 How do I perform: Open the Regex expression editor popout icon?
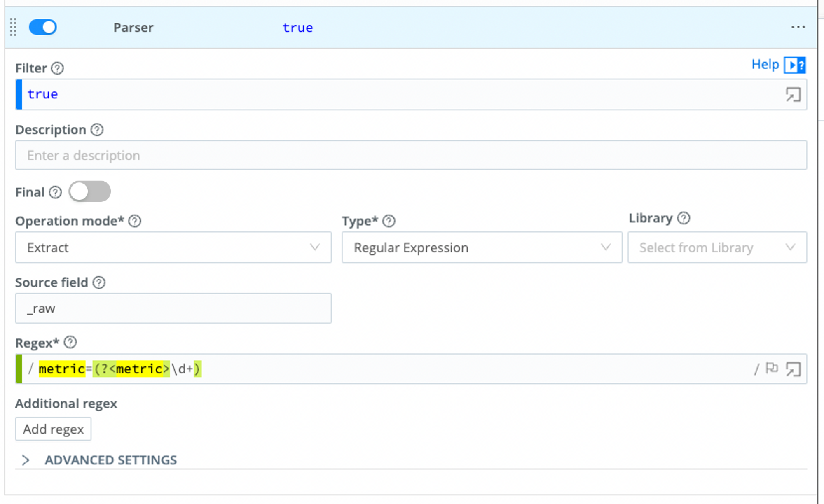pos(793,369)
